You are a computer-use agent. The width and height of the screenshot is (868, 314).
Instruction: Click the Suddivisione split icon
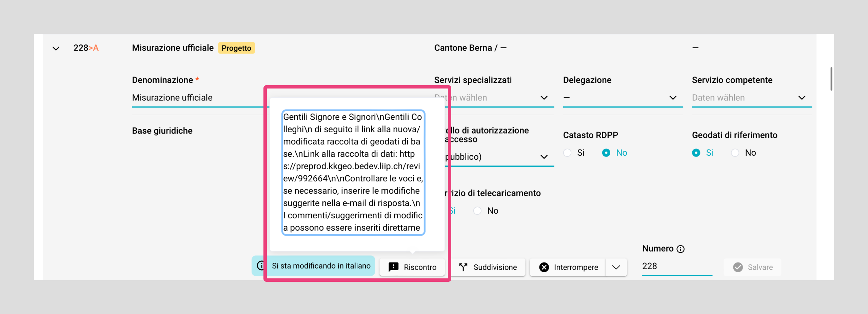point(463,267)
